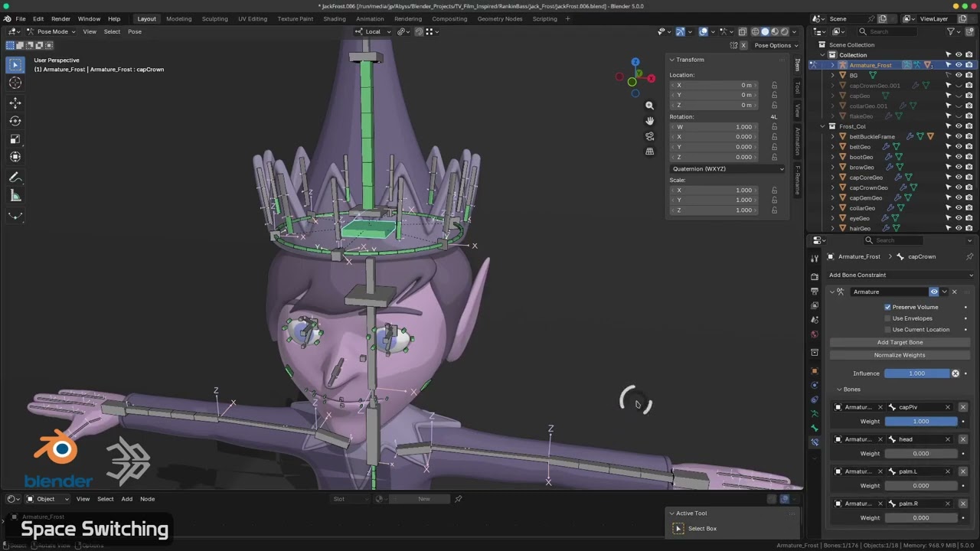Activate the Scale tool
Viewport: 980px width, 551px height.
point(15,139)
